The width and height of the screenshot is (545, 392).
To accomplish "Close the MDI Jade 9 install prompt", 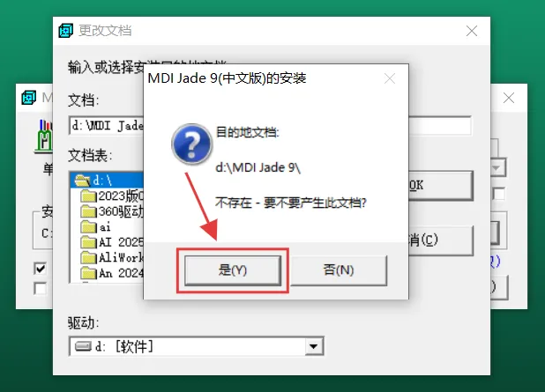I will (390, 78).
